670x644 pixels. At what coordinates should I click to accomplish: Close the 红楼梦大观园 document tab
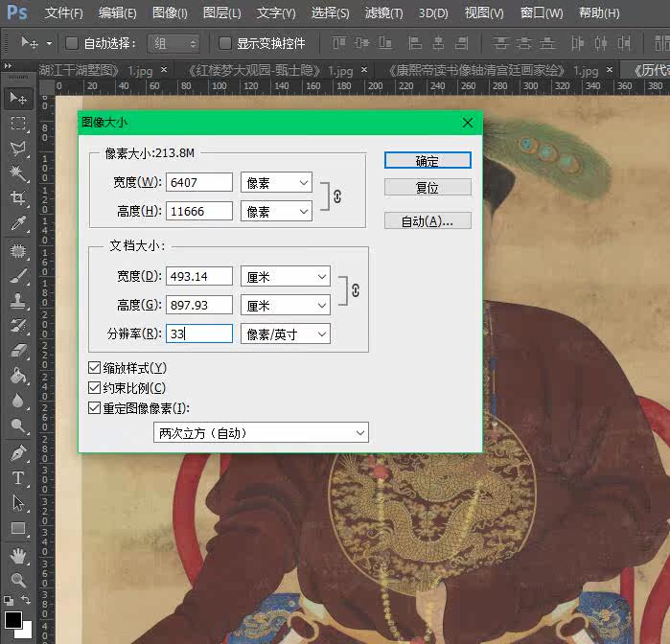(364, 70)
